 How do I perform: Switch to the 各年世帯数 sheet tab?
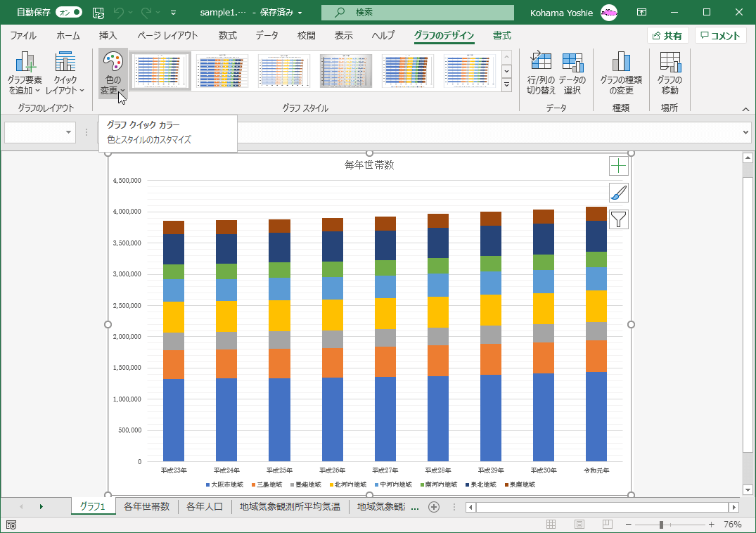146,506
